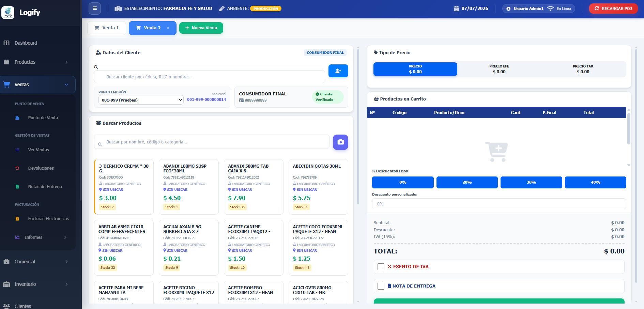Click the RECARGAR POS button
This screenshot has width=644, height=309.
pyautogui.click(x=613, y=9)
